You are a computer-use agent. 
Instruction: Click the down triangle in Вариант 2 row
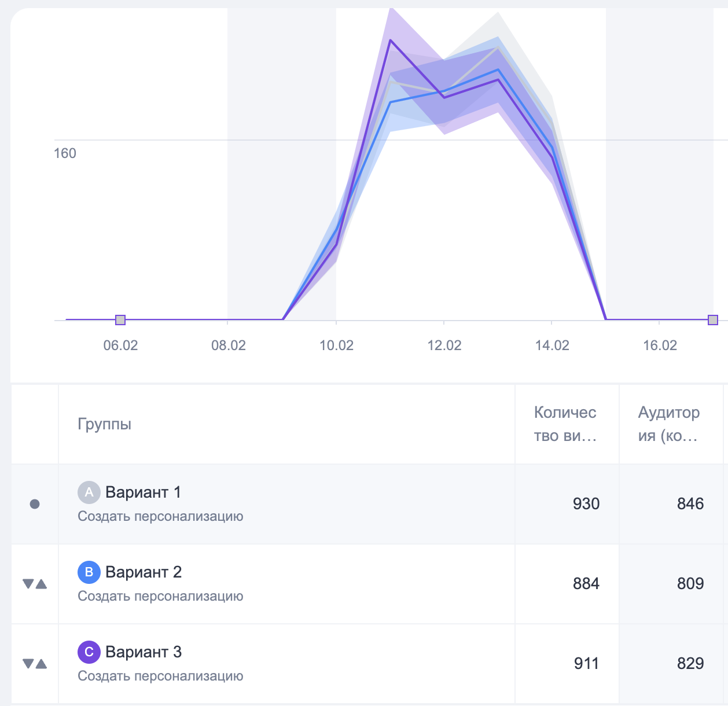click(x=28, y=584)
